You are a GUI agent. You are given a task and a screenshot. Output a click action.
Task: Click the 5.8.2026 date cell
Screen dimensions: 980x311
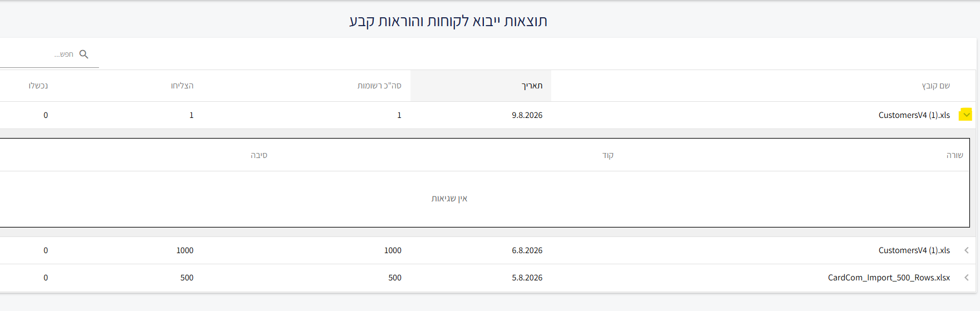click(x=527, y=278)
